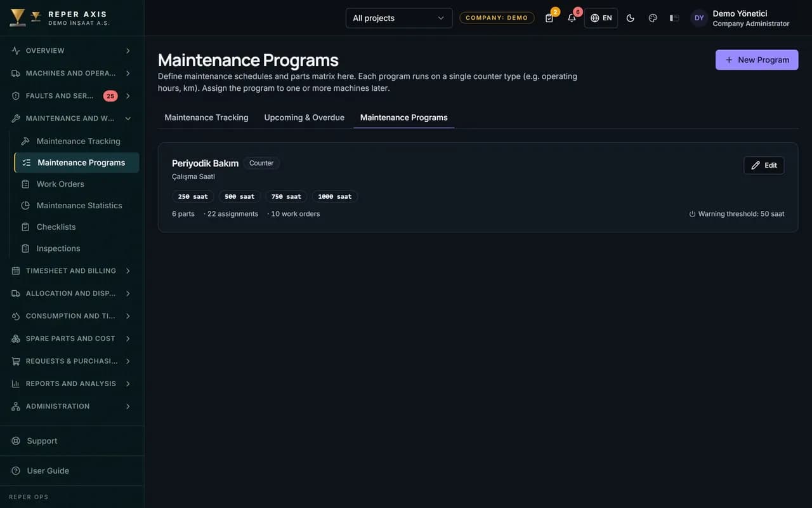Image resolution: width=812 pixels, height=508 pixels.
Task: Click the Demo Yönetici user name
Action: pyautogui.click(x=740, y=13)
